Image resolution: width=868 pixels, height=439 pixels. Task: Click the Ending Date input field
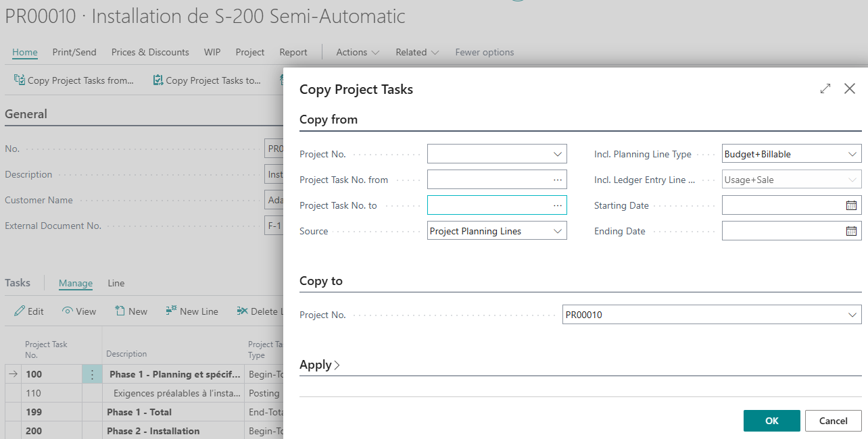(x=792, y=231)
